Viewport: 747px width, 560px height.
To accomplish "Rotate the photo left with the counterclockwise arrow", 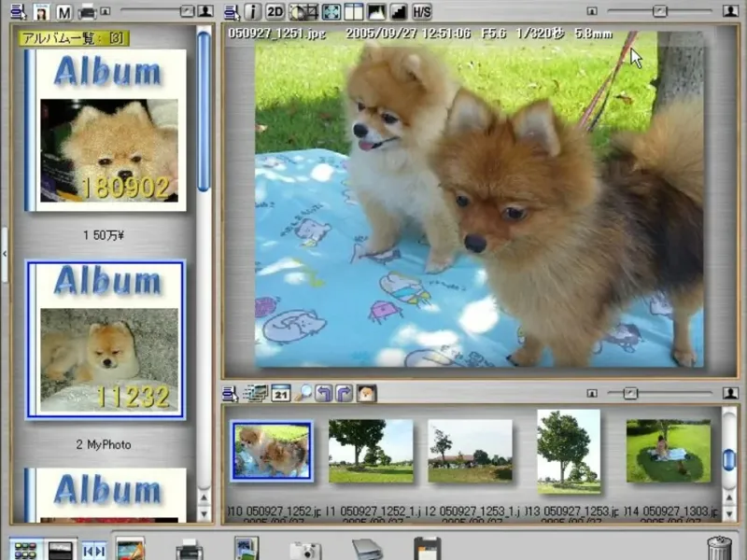I will tap(324, 394).
